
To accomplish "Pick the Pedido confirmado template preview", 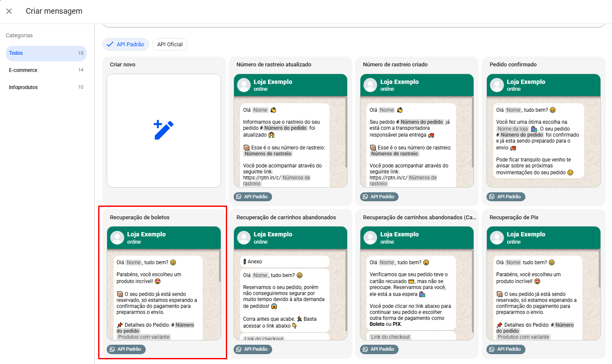I will (x=543, y=131).
